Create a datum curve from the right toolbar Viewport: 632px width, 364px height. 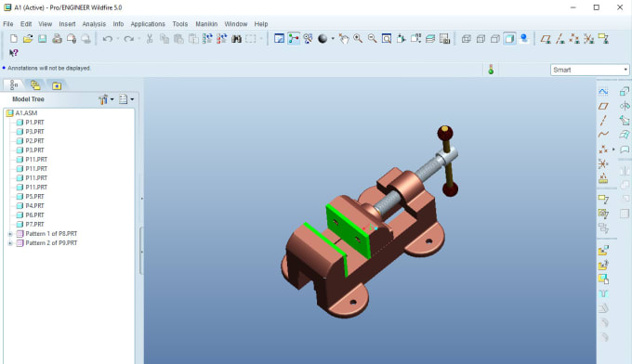point(603,135)
